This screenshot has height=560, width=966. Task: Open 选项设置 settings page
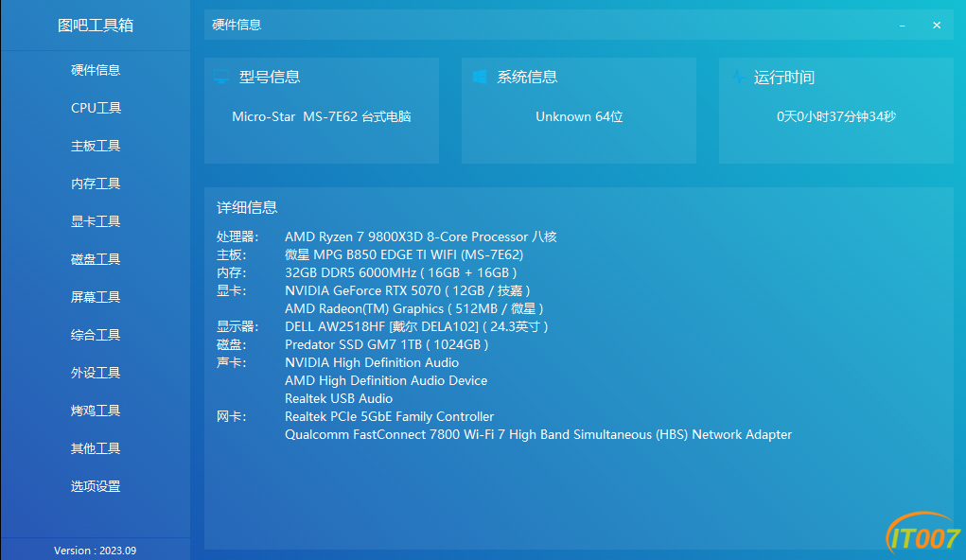96,486
